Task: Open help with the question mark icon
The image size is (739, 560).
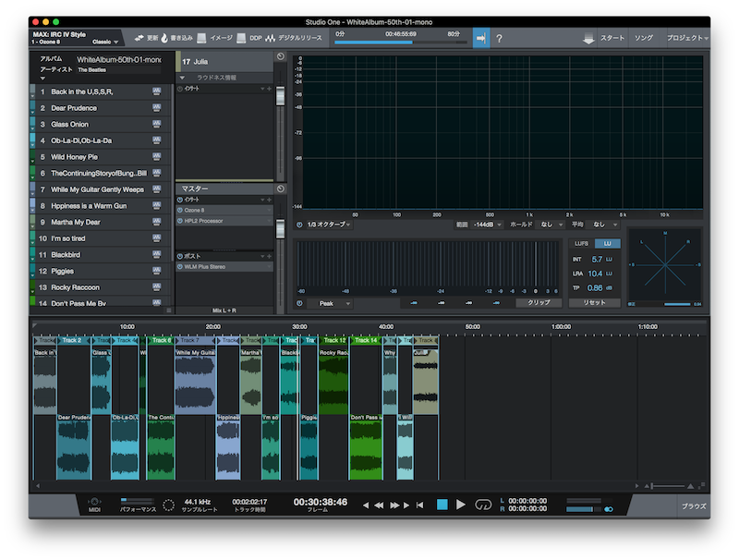Action: tap(499, 38)
